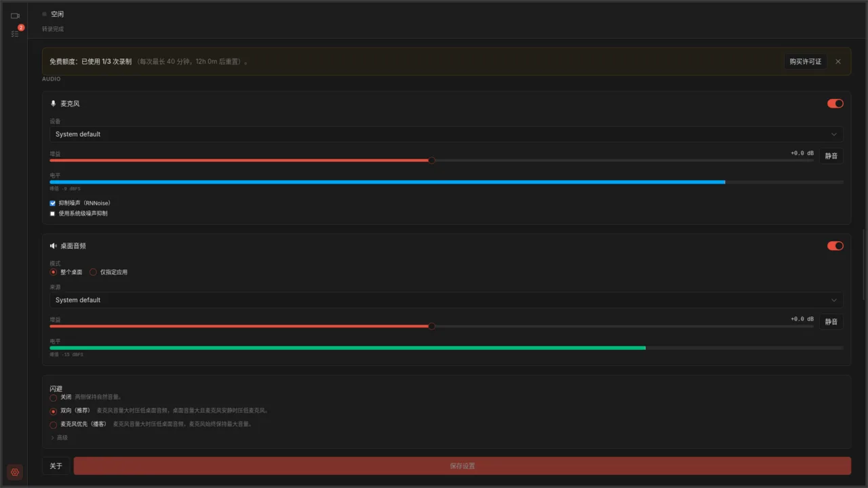The height and width of the screenshot is (488, 868).
Task: Open the desktop audio source dropdown
Action: [x=446, y=300]
